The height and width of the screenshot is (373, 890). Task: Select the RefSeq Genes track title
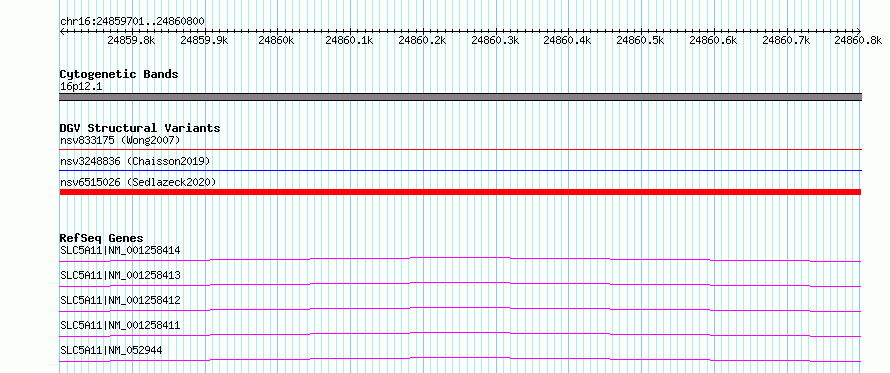102,238
